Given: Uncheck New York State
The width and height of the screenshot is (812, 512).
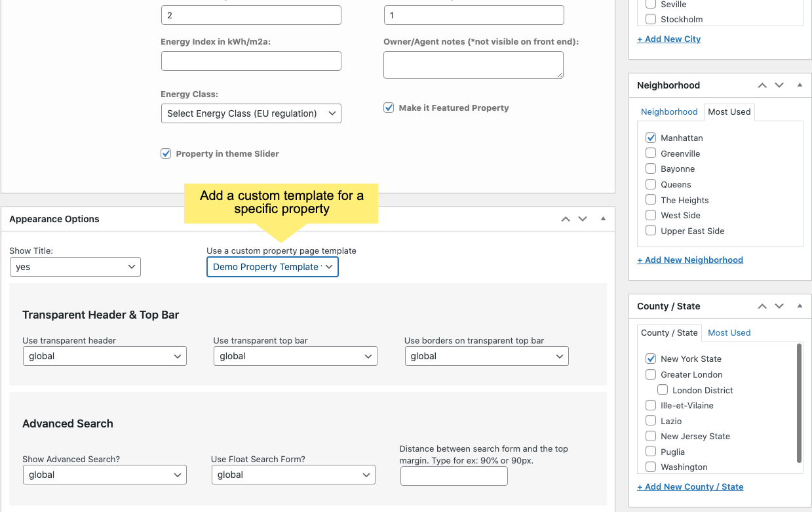Looking at the screenshot, I should pos(651,359).
